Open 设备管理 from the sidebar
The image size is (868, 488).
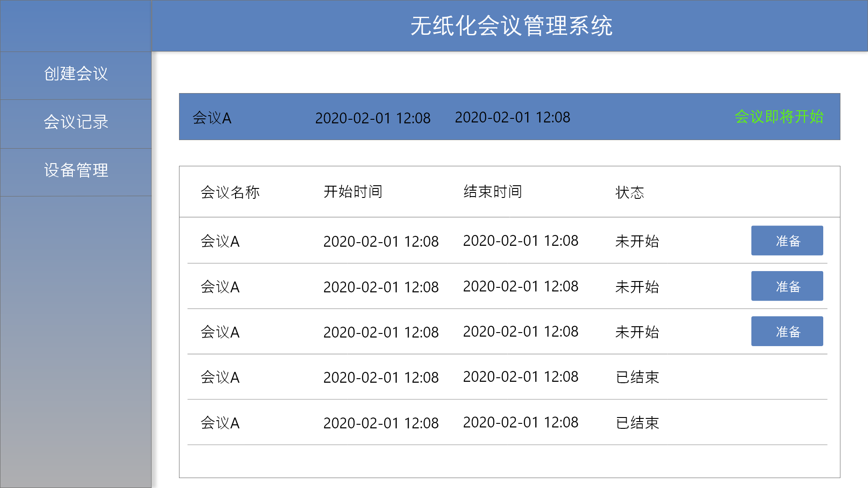point(75,171)
